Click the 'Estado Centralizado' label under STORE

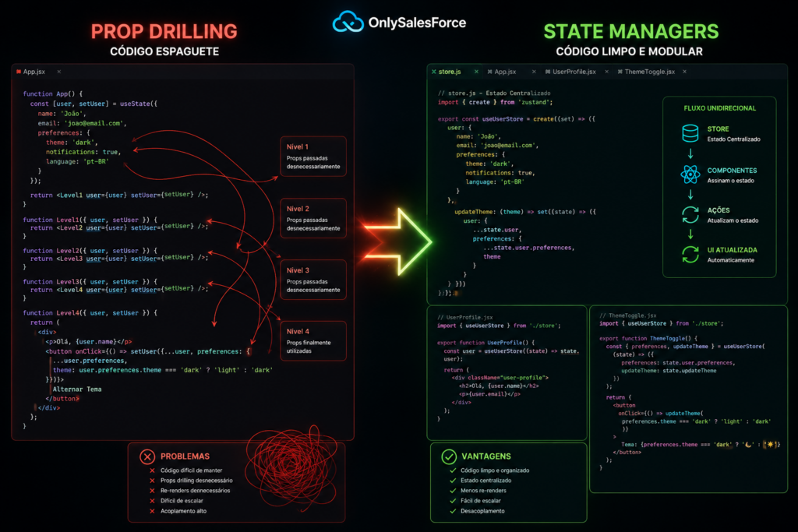(733, 139)
